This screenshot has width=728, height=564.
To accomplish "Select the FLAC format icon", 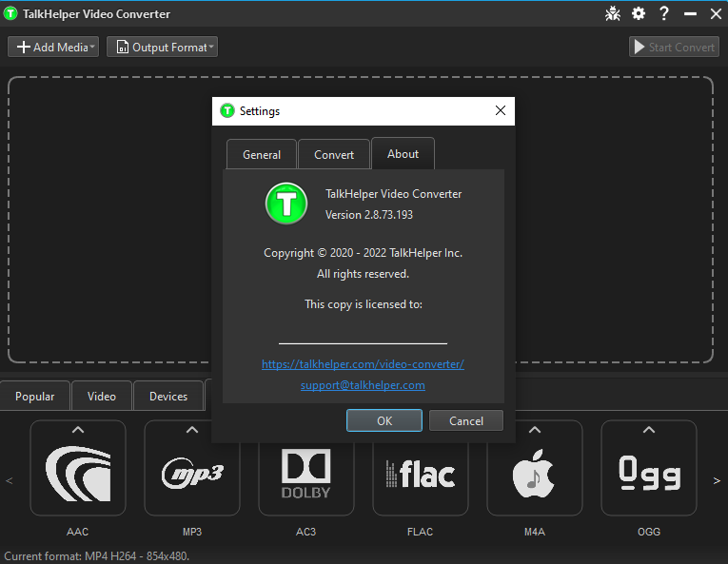I will pyautogui.click(x=421, y=475).
